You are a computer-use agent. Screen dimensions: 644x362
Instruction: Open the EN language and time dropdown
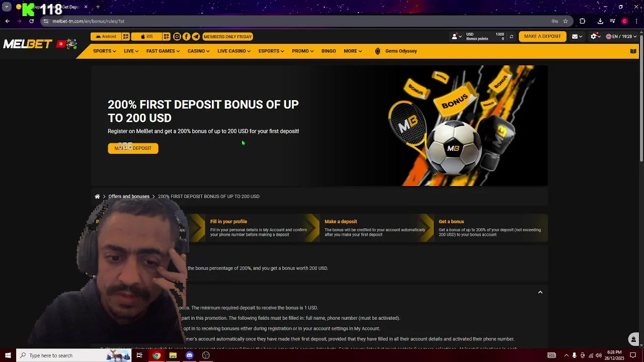[621, 37]
